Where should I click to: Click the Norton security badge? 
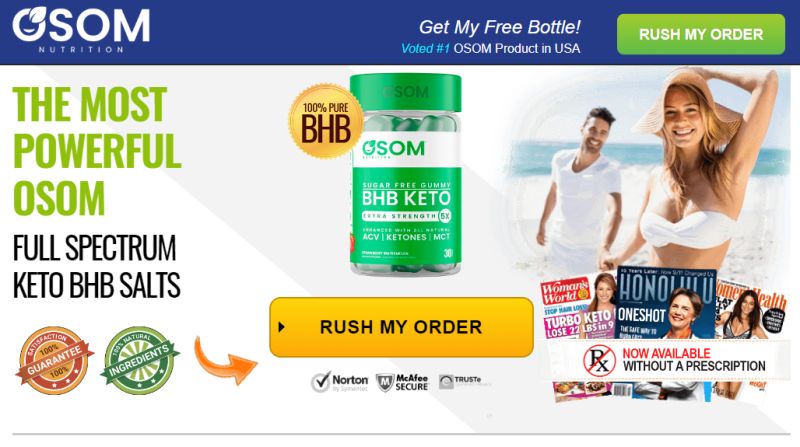pyautogui.click(x=340, y=382)
